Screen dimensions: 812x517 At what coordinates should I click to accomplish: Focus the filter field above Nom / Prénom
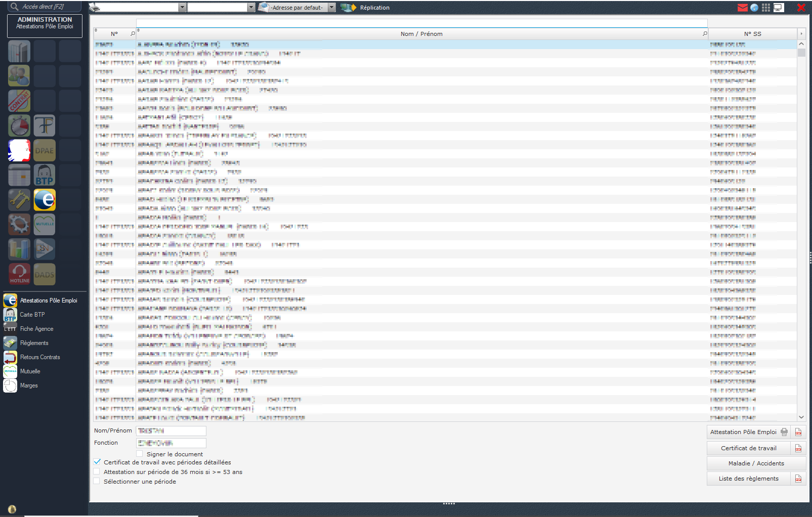tap(421, 23)
